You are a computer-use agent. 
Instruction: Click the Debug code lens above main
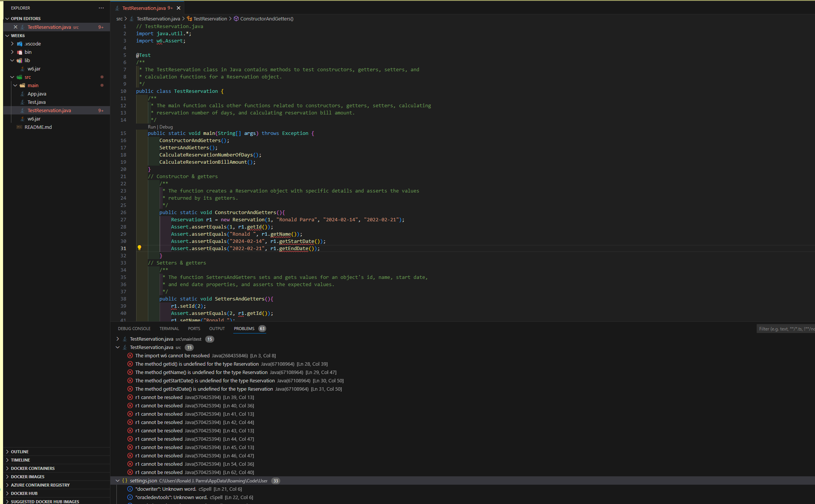coord(166,127)
